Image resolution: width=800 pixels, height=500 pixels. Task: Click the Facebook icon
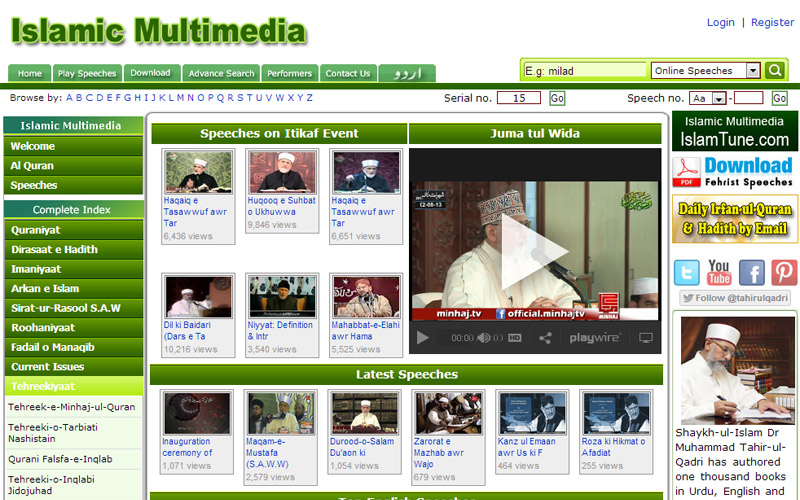tap(751, 272)
